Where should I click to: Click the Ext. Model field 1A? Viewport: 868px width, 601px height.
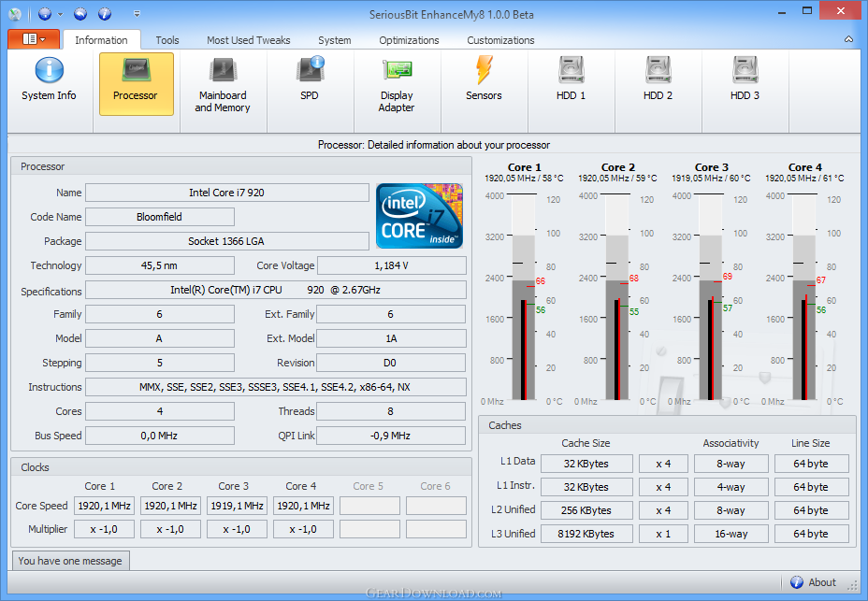click(x=391, y=338)
